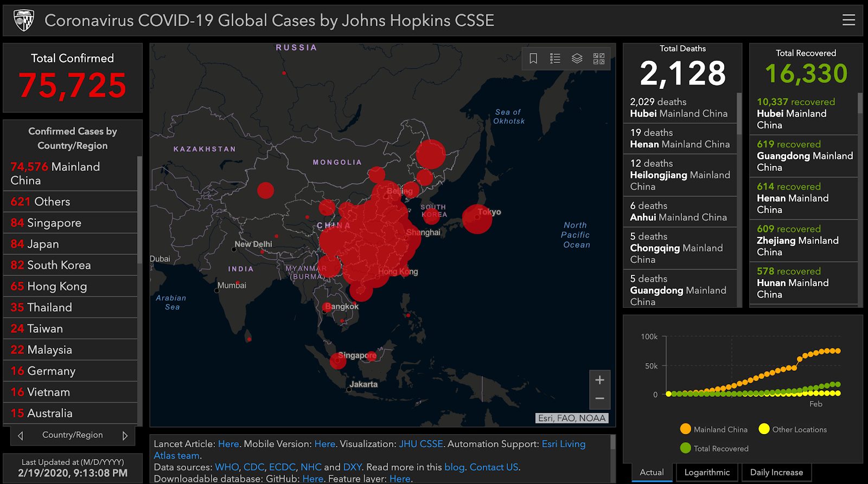This screenshot has height=484, width=868.
Task: Click the Singapore case circle on map
Action: (338, 360)
